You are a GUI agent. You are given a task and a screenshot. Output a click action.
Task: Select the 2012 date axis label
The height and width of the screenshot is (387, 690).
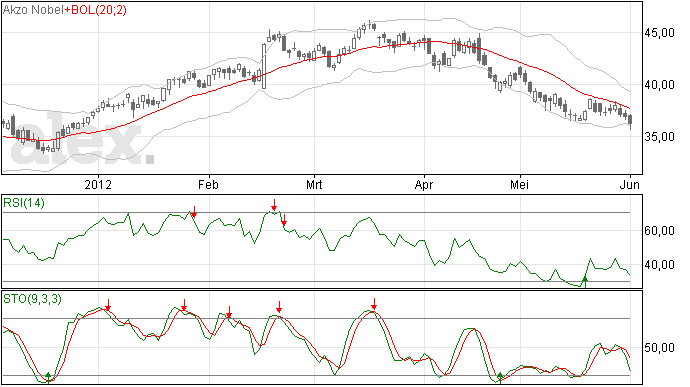(x=98, y=184)
